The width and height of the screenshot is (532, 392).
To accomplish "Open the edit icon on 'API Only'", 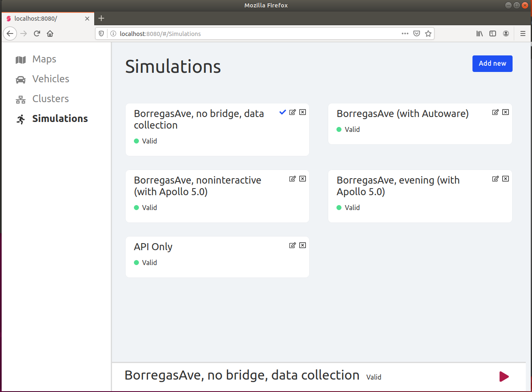I will point(292,245).
